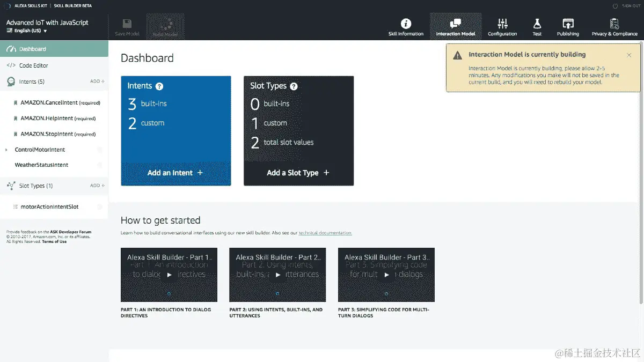Click the Dashboard gauge icon in sidebar
644x362 pixels.
point(11,49)
